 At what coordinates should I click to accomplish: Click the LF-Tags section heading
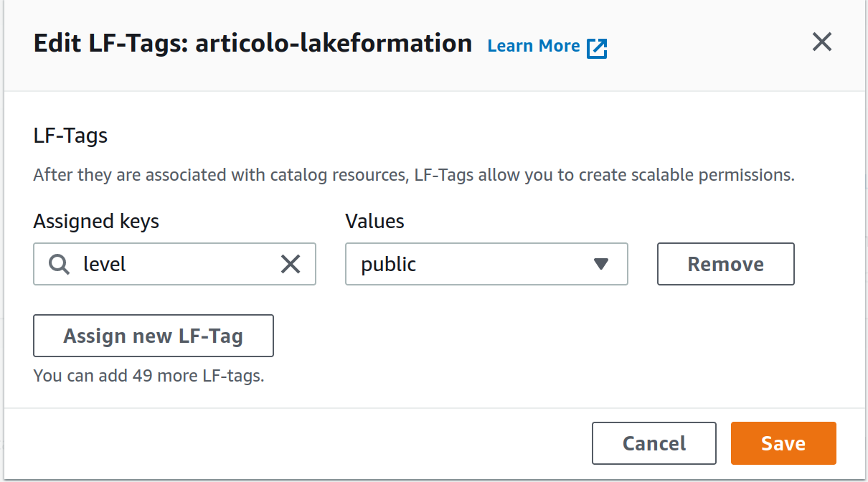(70, 136)
